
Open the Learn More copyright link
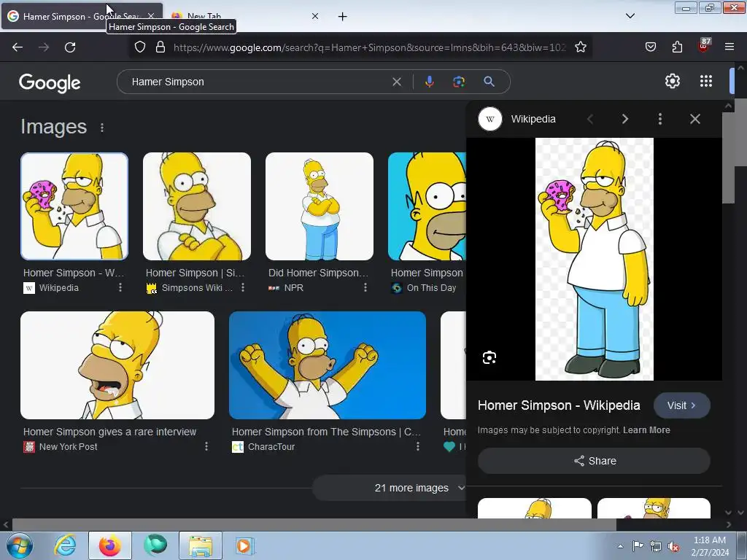(x=646, y=430)
